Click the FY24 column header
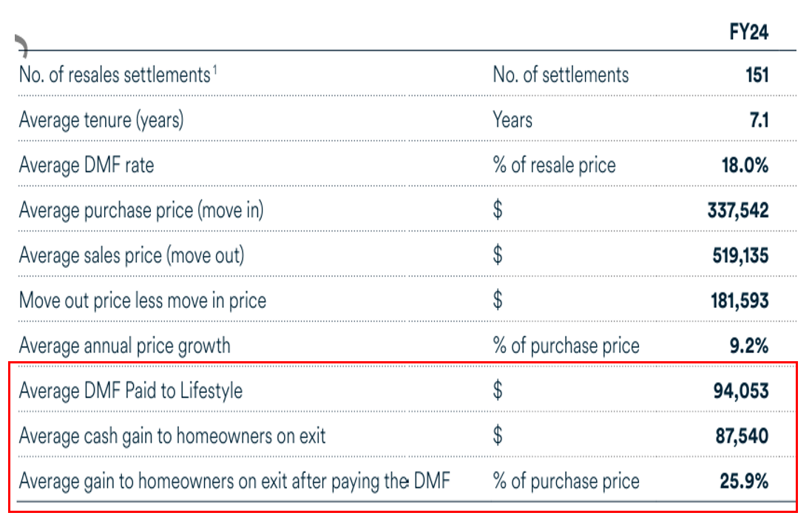 tap(748, 33)
